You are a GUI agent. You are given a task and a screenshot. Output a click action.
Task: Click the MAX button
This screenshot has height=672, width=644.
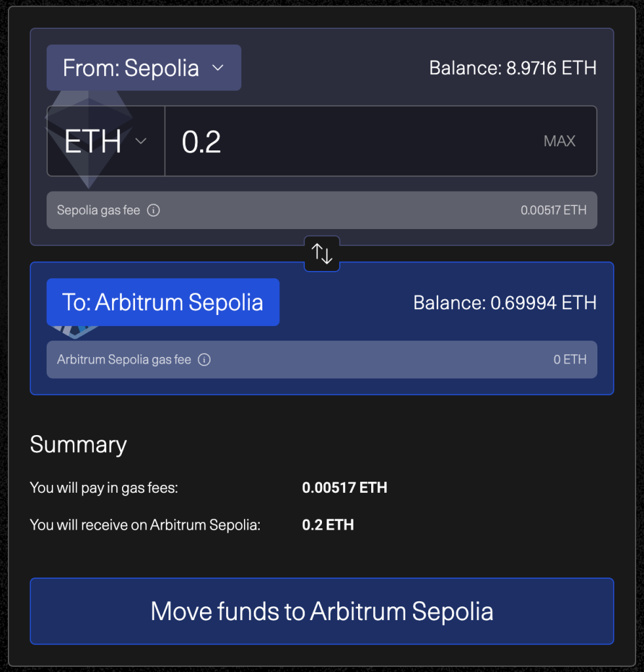click(559, 141)
